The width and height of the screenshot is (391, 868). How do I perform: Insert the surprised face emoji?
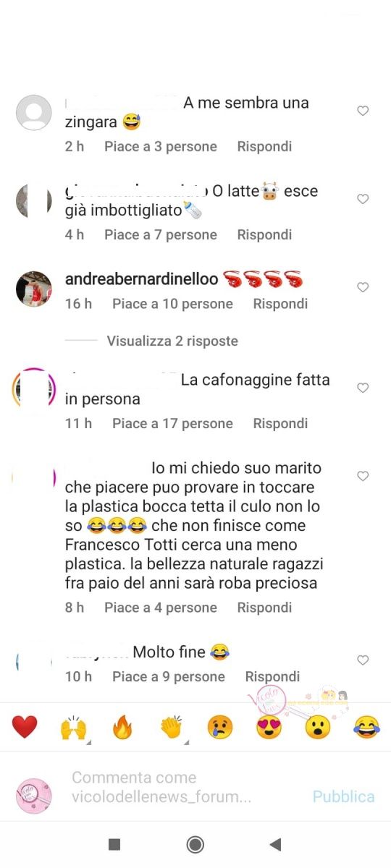[318, 727]
